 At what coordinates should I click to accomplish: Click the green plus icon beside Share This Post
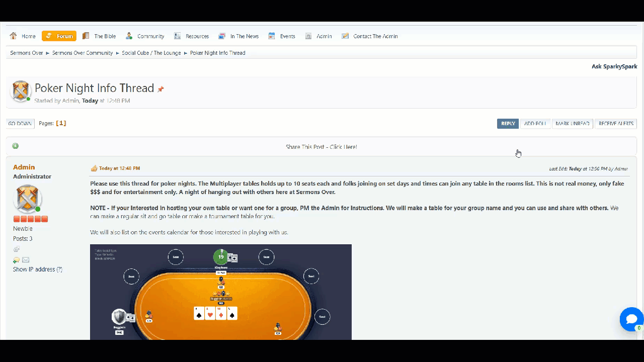[x=15, y=146]
